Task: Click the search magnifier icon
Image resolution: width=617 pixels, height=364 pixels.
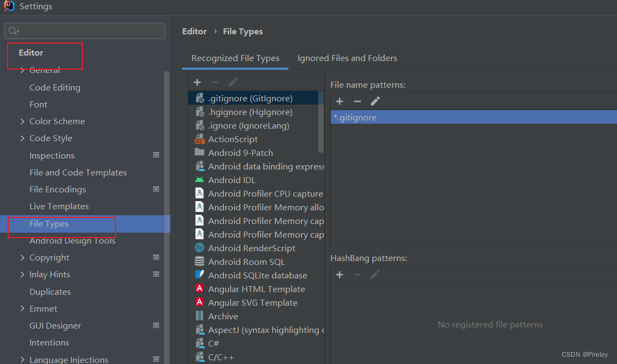Action: click(x=14, y=31)
